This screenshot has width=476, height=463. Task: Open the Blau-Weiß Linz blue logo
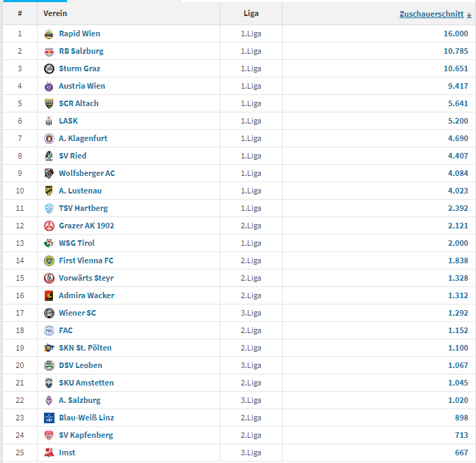pos(49,418)
